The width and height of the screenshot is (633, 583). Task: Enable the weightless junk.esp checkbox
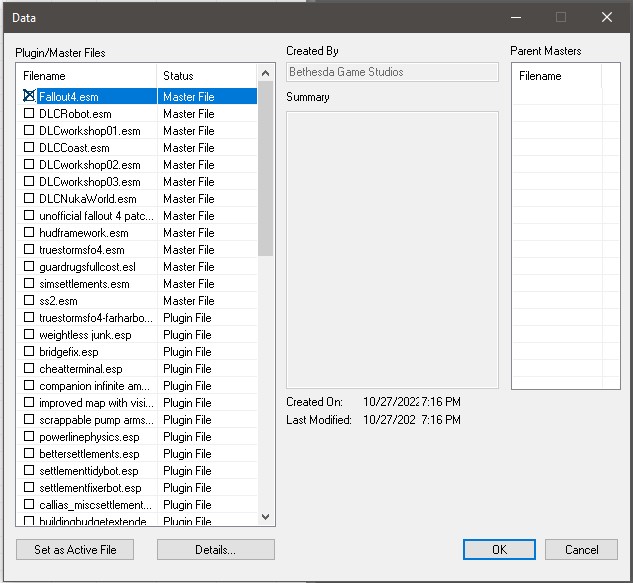pyautogui.click(x=29, y=334)
